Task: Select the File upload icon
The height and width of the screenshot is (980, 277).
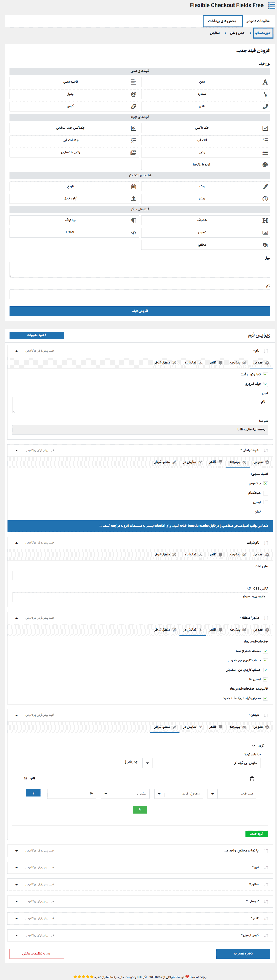Action: 133,199
